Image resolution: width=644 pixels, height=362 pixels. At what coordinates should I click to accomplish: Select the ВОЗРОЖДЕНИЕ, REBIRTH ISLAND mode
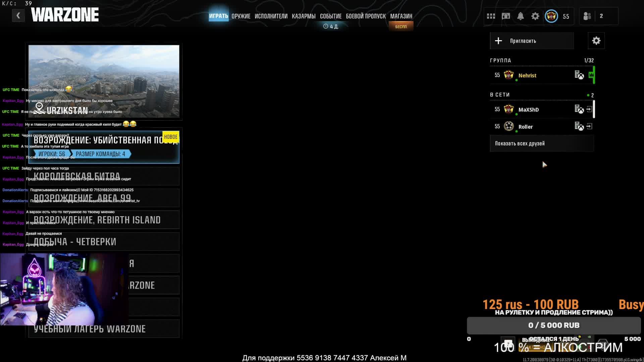click(x=104, y=220)
